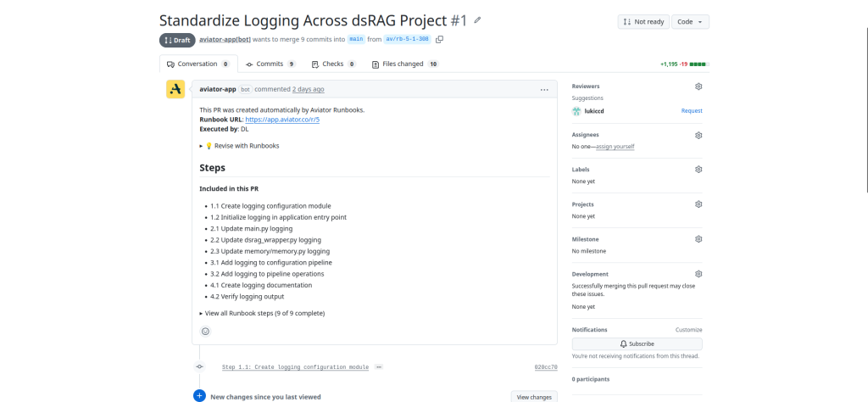
Task: Switch to the Checks tab
Action: [x=334, y=64]
